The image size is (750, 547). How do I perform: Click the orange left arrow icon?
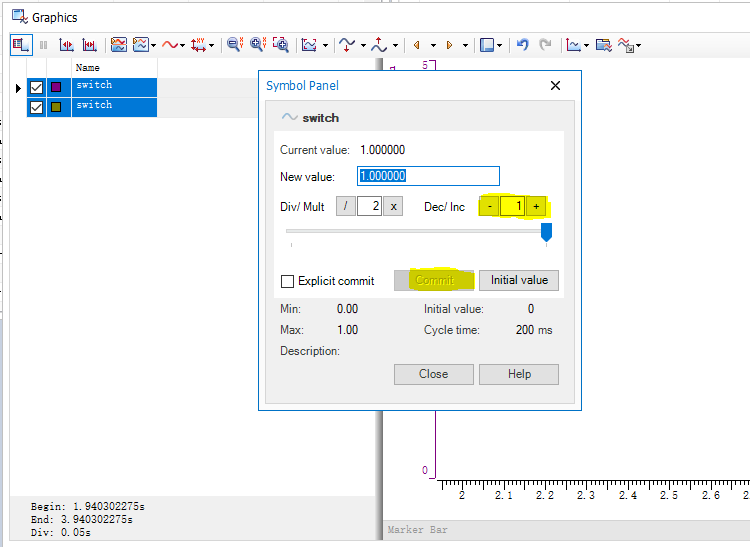417,45
